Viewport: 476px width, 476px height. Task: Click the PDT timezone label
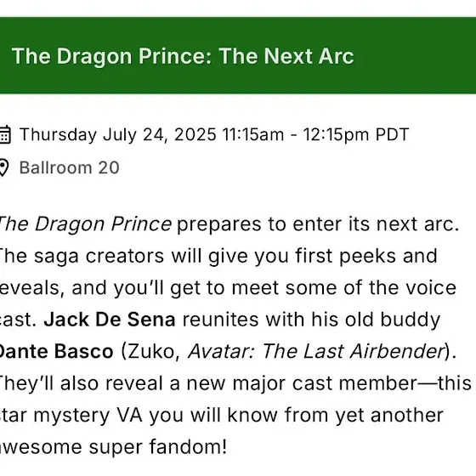392,134
